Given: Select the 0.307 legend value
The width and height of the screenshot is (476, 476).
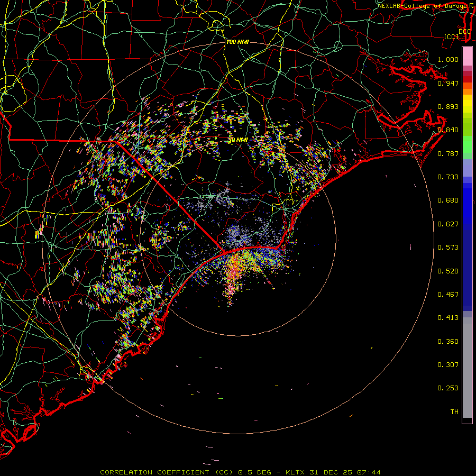Looking at the screenshot, I should tap(448, 365).
